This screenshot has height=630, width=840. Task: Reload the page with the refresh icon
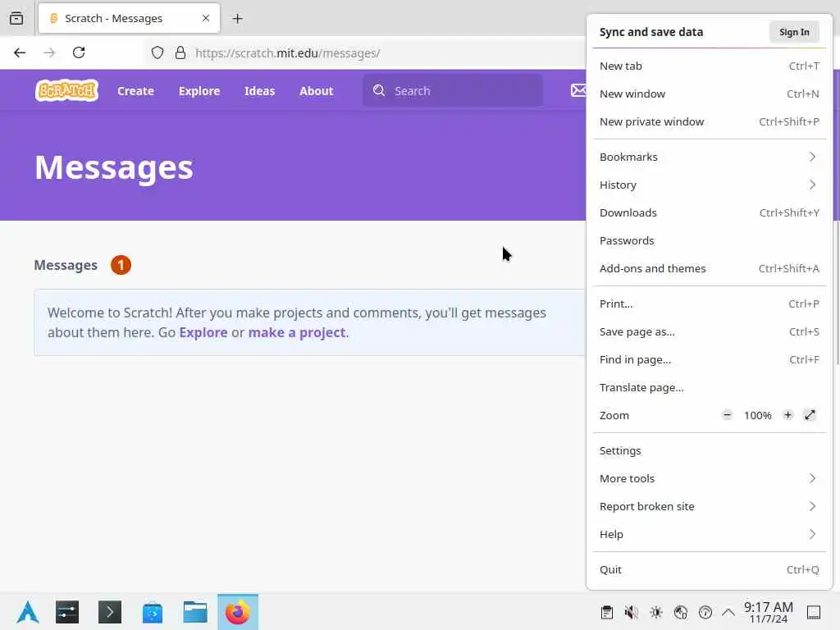pos(79,52)
